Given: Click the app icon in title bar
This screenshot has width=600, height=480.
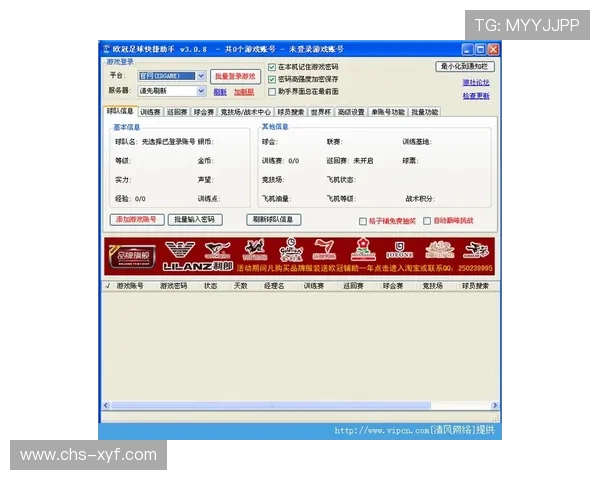Looking at the screenshot, I should (105, 48).
